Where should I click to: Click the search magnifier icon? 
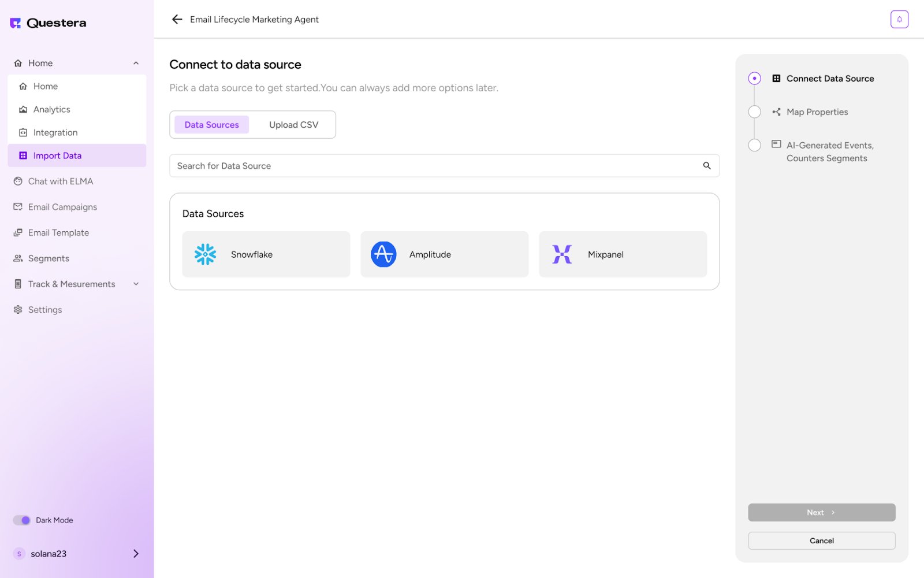pos(706,166)
